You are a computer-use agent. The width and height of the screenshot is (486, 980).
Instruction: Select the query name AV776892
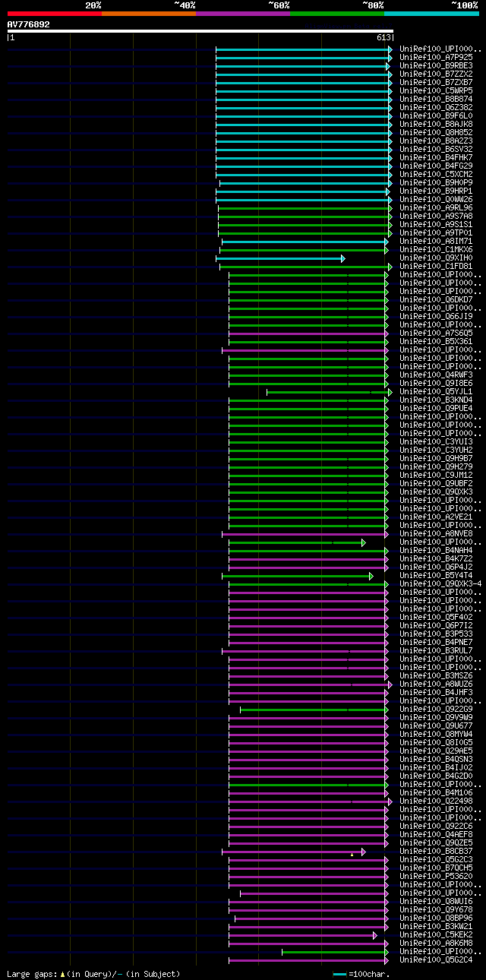coord(29,24)
